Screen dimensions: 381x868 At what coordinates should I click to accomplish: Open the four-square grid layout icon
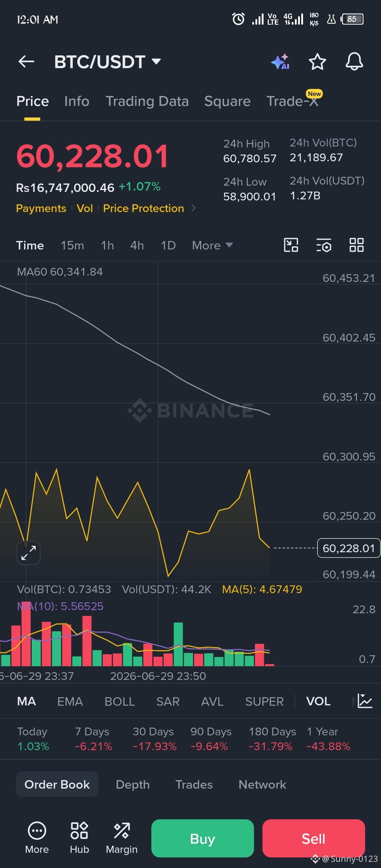point(357,245)
